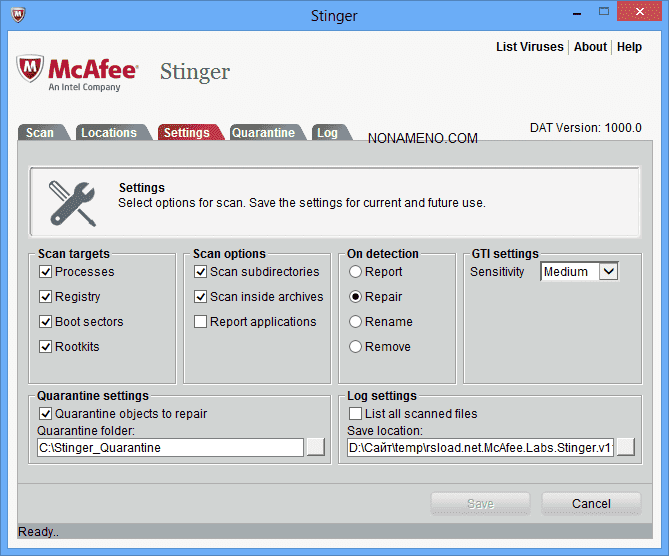Toggle List all scanned files checkbox
Screen dimensions: 669x556
(x=355, y=414)
